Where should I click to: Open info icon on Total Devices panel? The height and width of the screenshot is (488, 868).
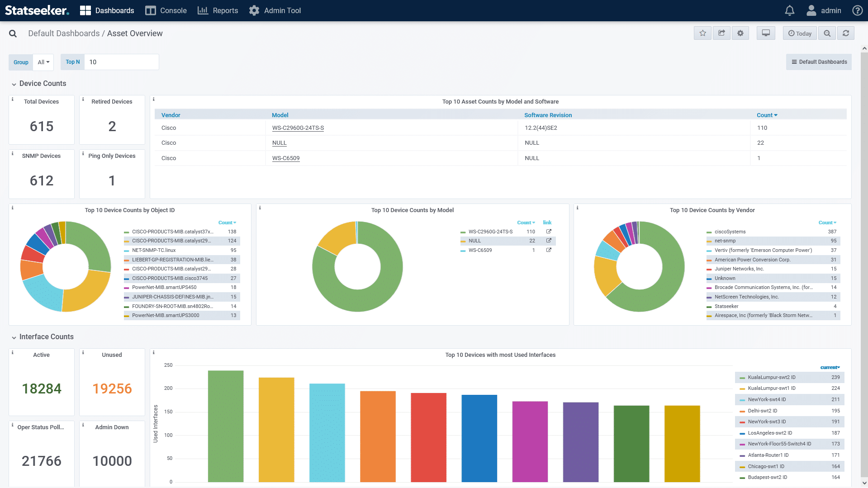[13, 99]
